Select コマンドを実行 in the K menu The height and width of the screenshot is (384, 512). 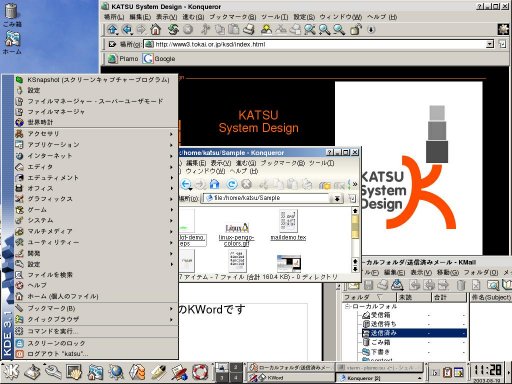coord(96,331)
